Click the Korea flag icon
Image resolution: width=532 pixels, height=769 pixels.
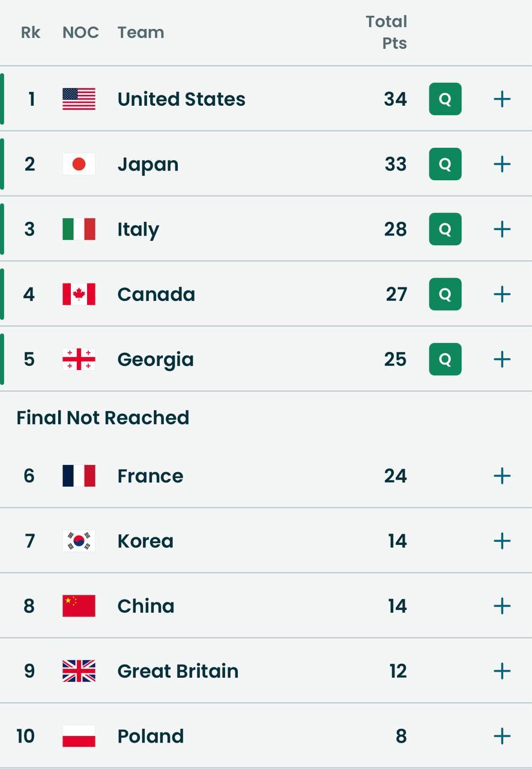pyautogui.click(x=79, y=541)
